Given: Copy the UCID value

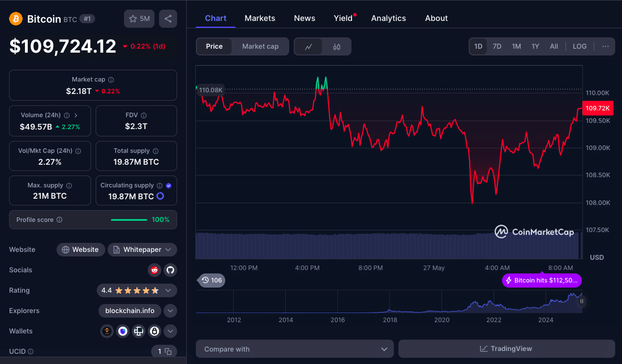Looking at the screenshot, I should (x=168, y=352).
